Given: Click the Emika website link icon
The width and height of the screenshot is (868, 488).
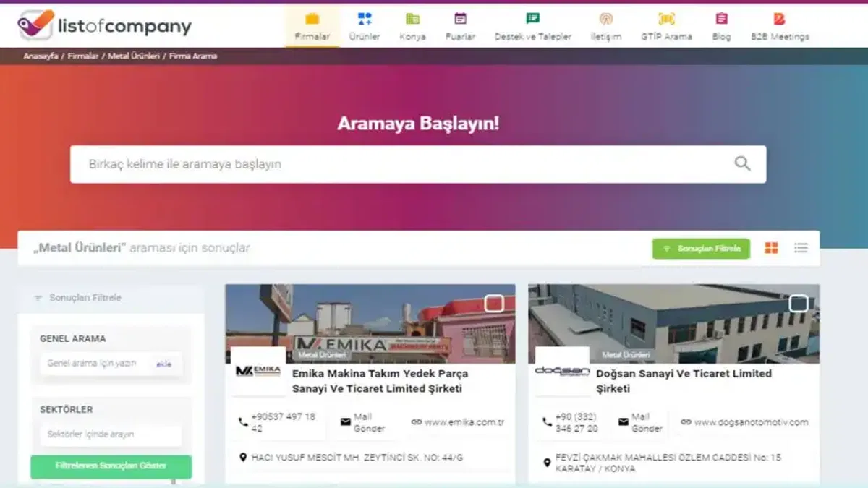Looking at the screenshot, I should [x=416, y=422].
